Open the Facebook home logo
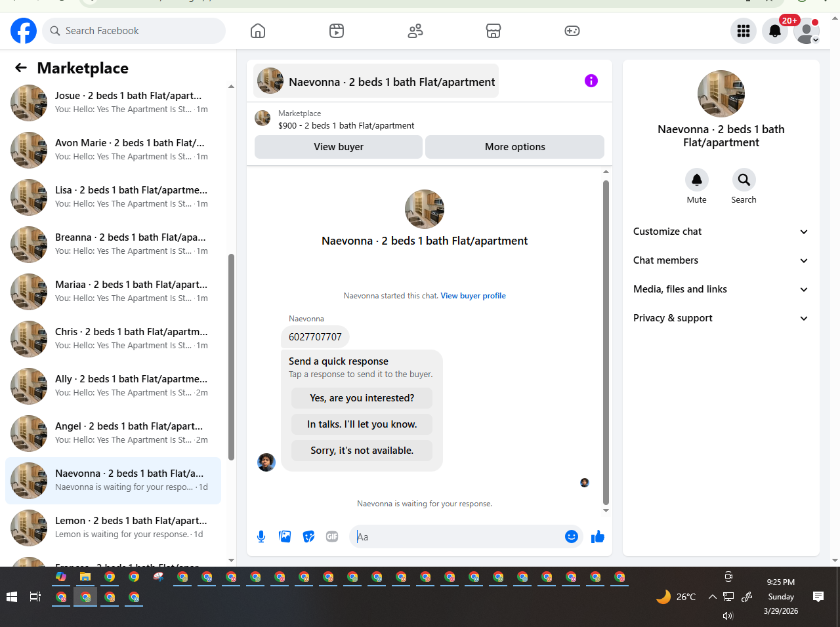 coord(24,31)
